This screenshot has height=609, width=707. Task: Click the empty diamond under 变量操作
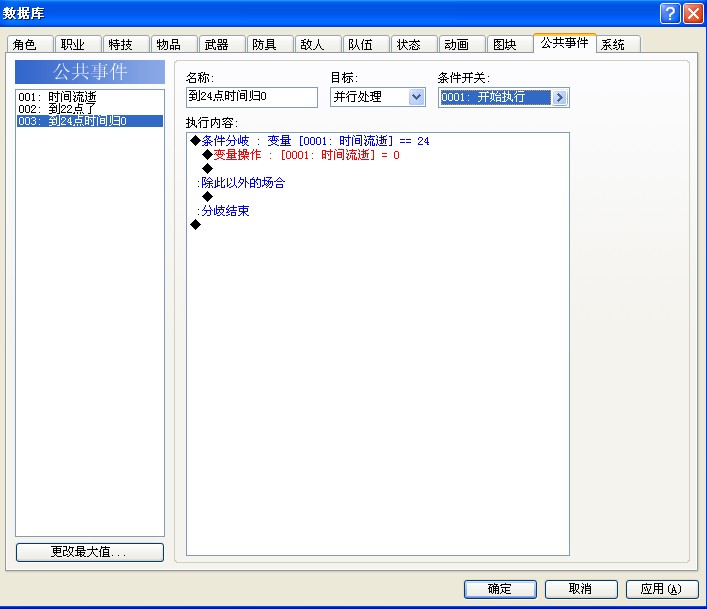coord(207,169)
